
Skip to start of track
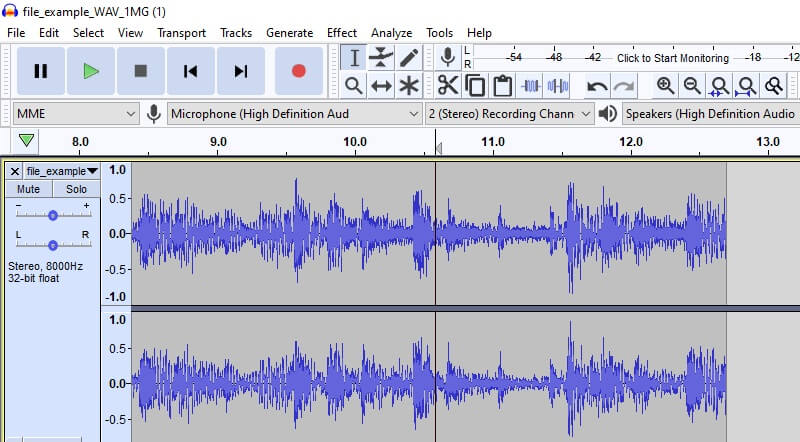coord(190,71)
